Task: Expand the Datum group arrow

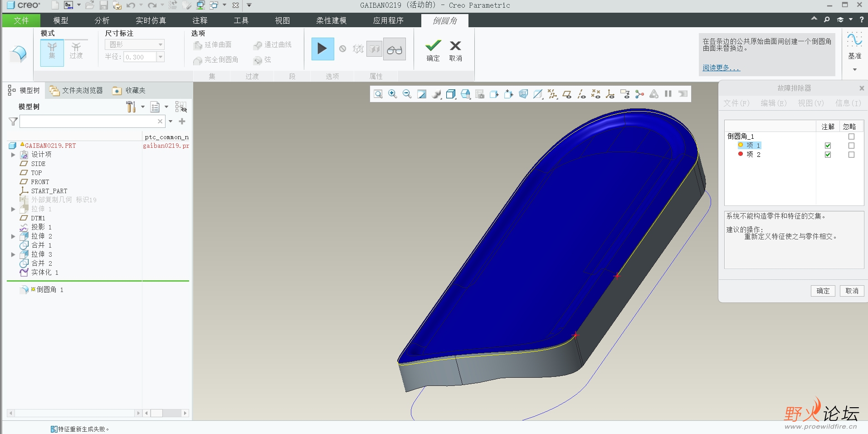Action: pyautogui.click(x=855, y=69)
